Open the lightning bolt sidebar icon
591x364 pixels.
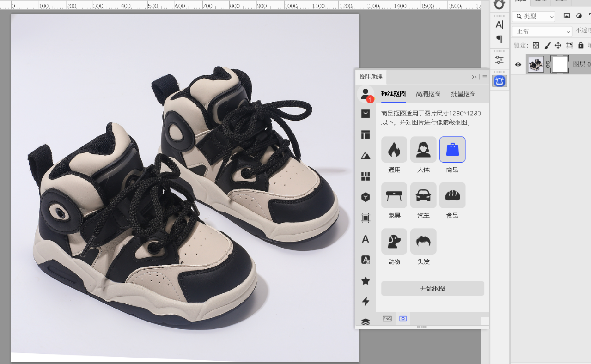(366, 302)
